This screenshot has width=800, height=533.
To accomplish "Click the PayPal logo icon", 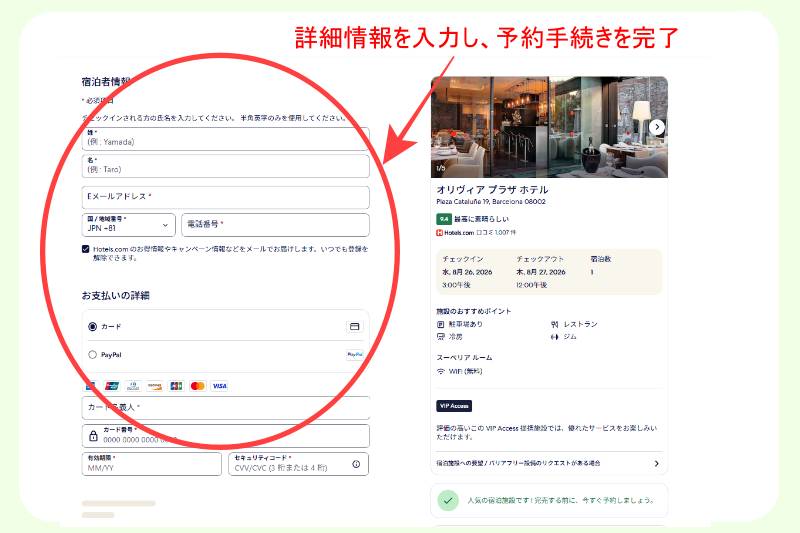I will (355, 354).
